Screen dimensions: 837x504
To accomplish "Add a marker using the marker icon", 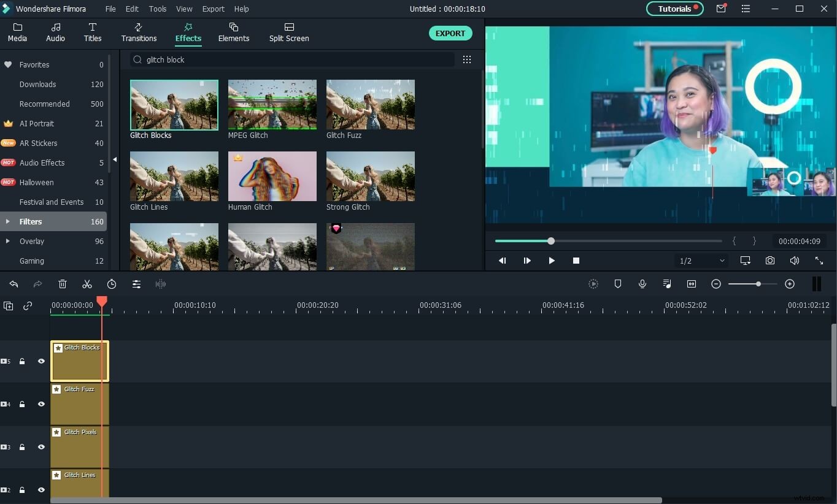I will [x=618, y=284].
